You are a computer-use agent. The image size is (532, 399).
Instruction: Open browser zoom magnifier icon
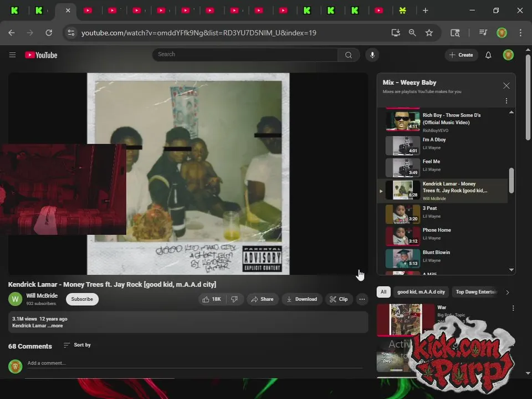(x=412, y=33)
